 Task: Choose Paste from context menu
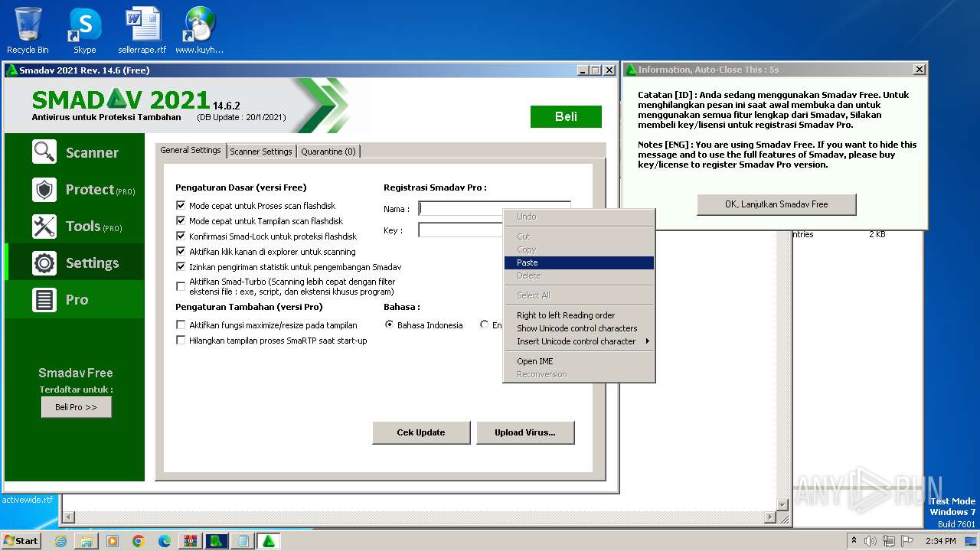click(579, 262)
